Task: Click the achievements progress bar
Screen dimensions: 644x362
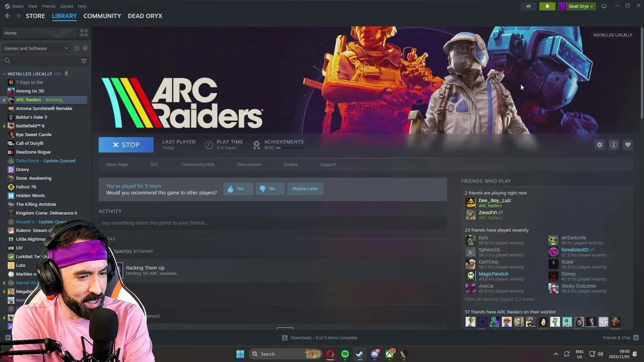Action: [x=290, y=148]
